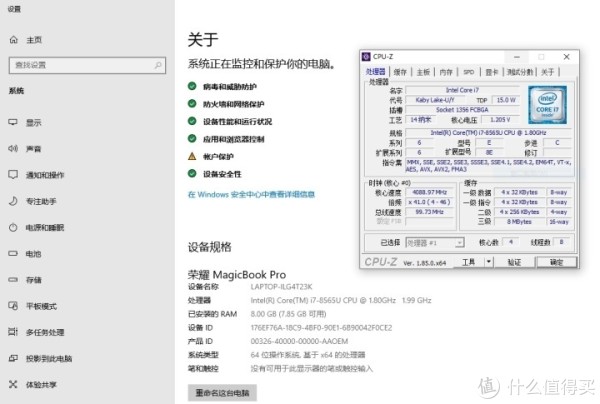Click into the 查找设置 search field

pos(87,65)
